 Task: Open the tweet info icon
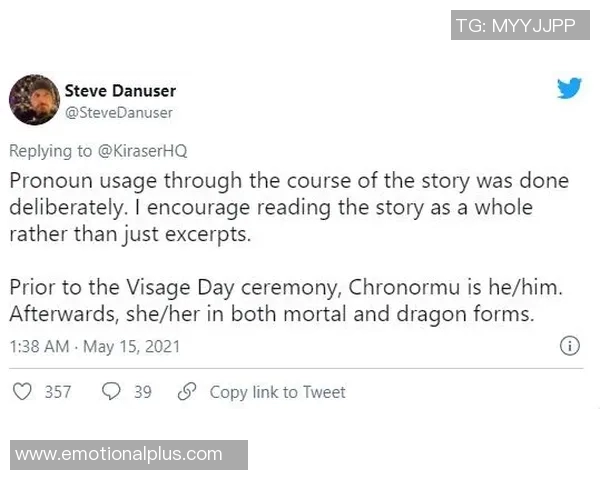569,347
